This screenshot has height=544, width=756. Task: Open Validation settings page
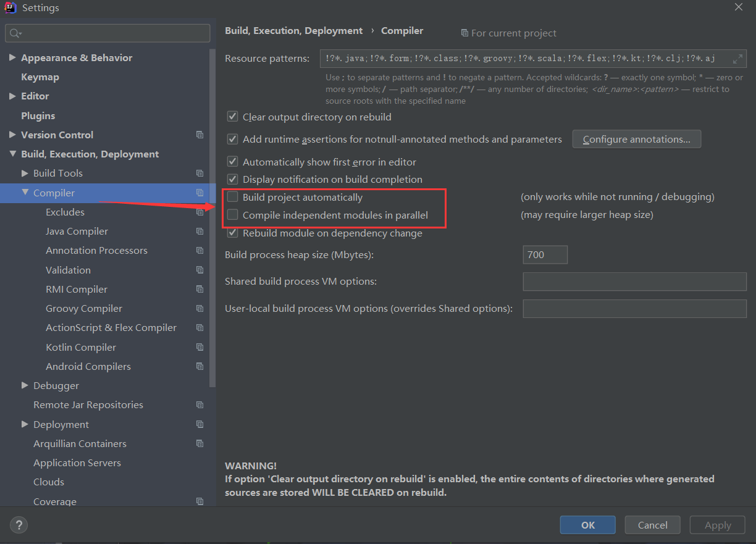(68, 270)
